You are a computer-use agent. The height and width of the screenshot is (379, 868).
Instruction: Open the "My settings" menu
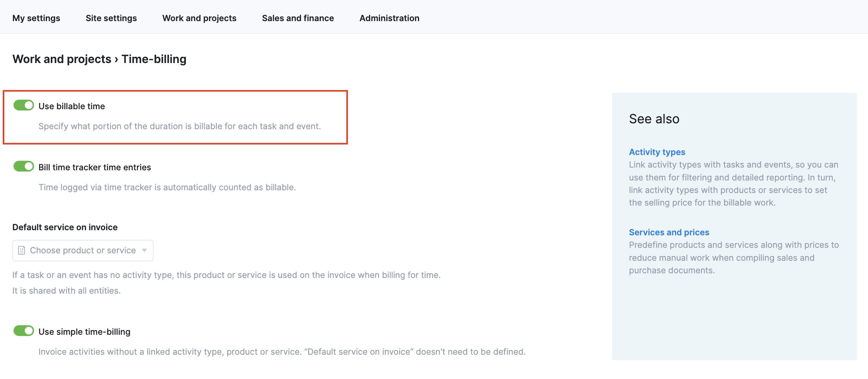36,18
